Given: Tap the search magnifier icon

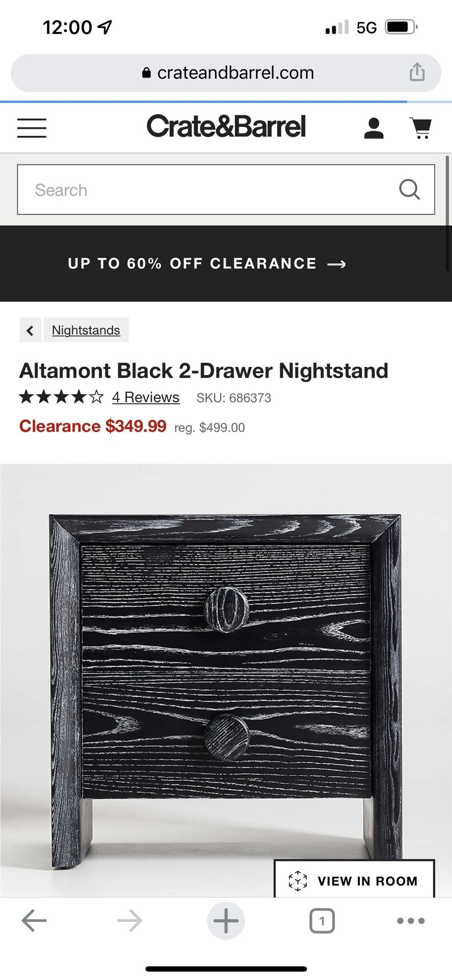Looking at the screenshot, I should tap(410, 189).
